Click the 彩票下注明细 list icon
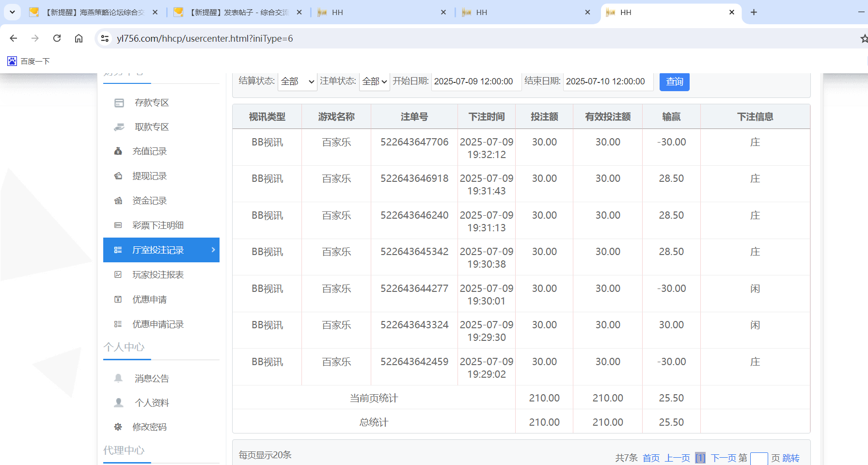 [118, 225]
